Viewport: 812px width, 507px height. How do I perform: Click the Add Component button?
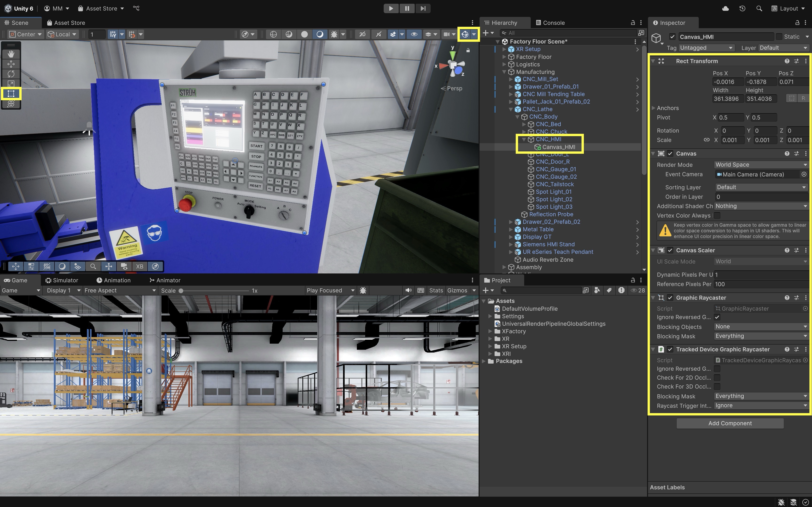coord(730,423)
